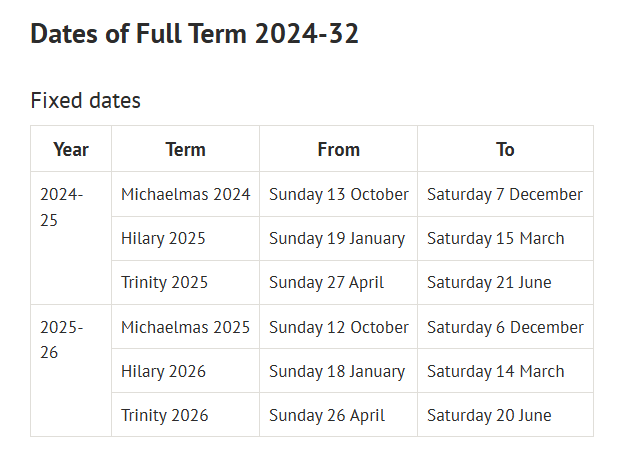Select the Michaelmas 2025 term cell

185,327
